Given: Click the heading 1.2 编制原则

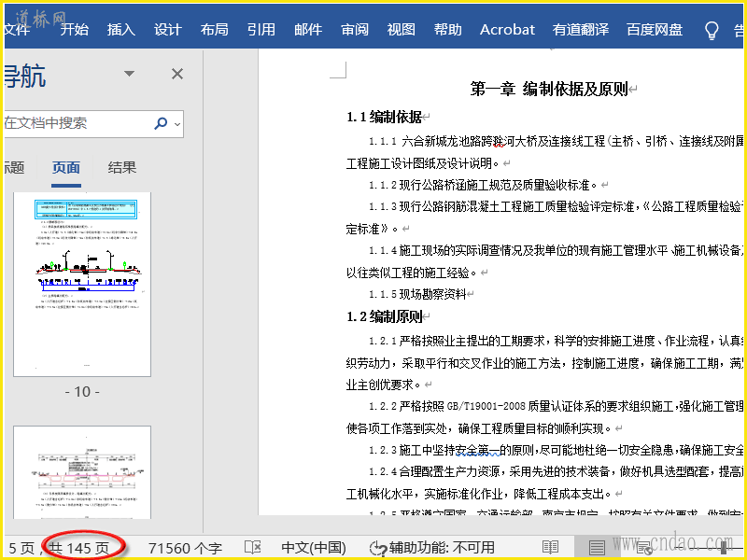Looking at the screenshot, I should point(384,316).
